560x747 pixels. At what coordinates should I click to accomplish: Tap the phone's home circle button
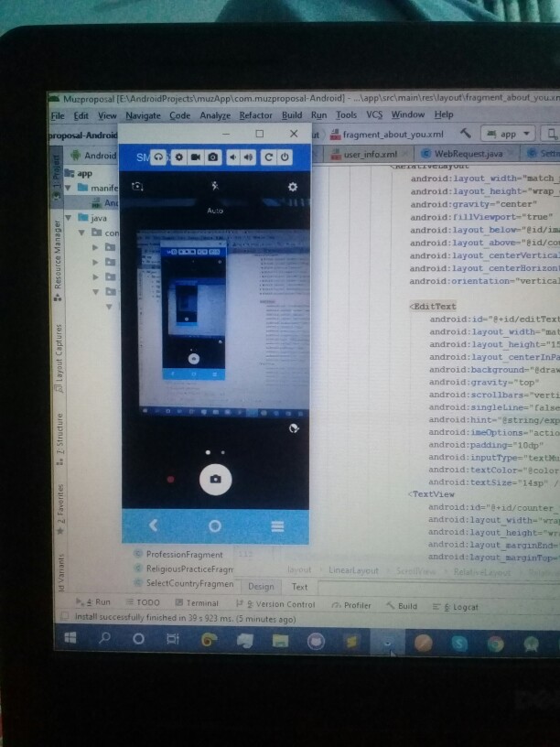215,525
